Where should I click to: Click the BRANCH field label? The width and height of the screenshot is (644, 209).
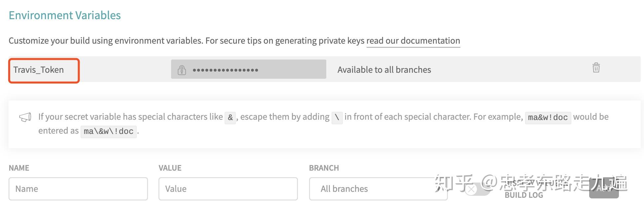324,168
